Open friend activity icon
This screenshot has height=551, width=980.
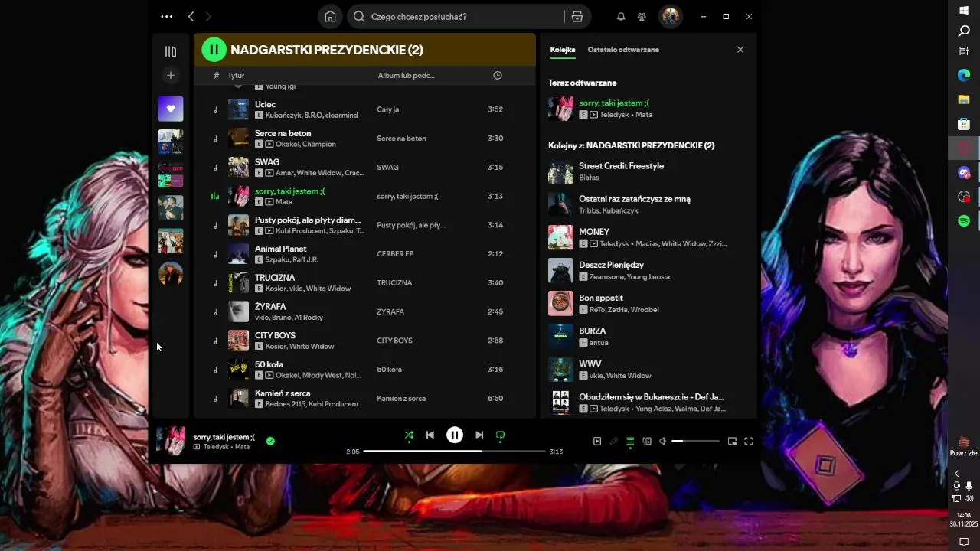(642, 16)
